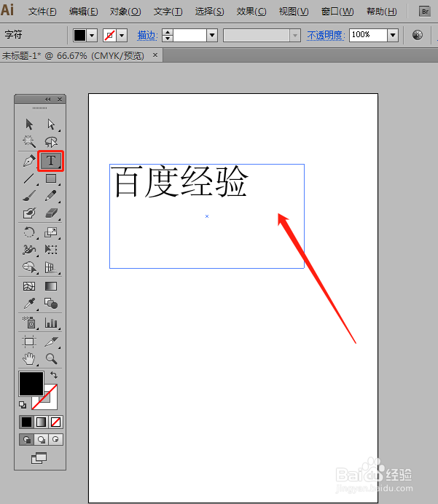Click the opacity 100% input field
This screenshot has height=504, width=438.
tap(368, 36)
